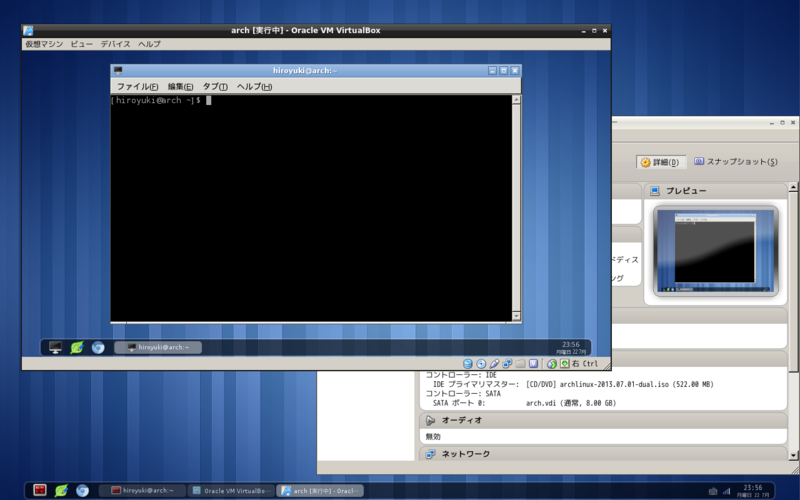Screen dimensions: 800x500
Task: Click network adapters icon in VM status bar
Action: [507, 364]
